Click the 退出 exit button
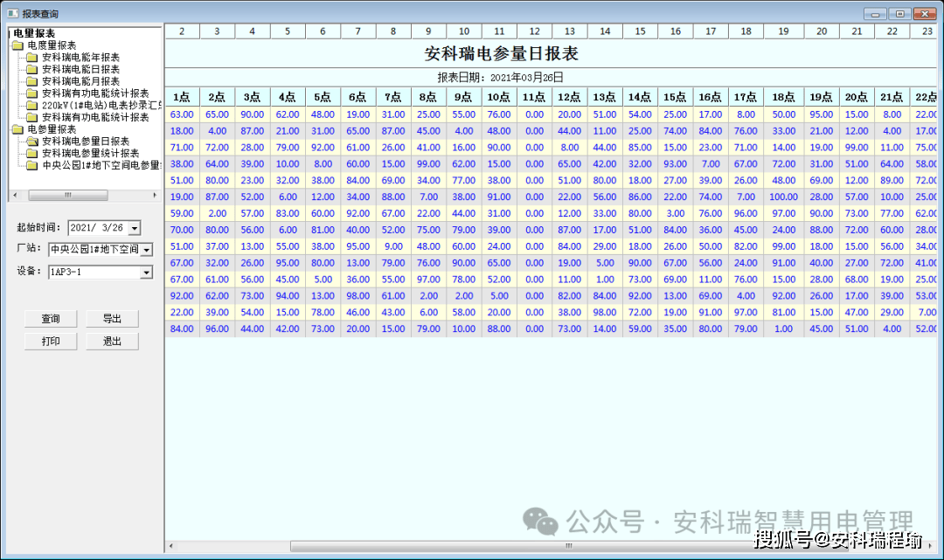This screenshot has height=560, width=944. tap(112, 341)
